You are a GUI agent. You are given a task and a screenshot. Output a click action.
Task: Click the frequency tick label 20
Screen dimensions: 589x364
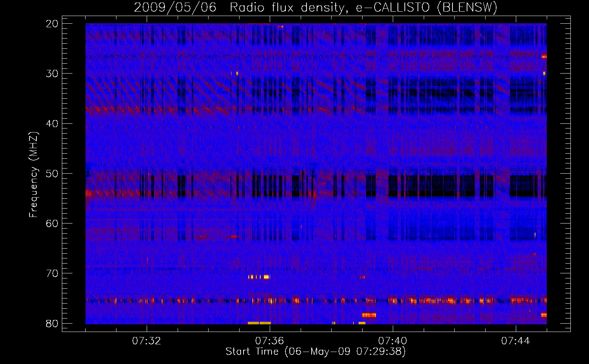pyautogui.click(x=52, y=24)
